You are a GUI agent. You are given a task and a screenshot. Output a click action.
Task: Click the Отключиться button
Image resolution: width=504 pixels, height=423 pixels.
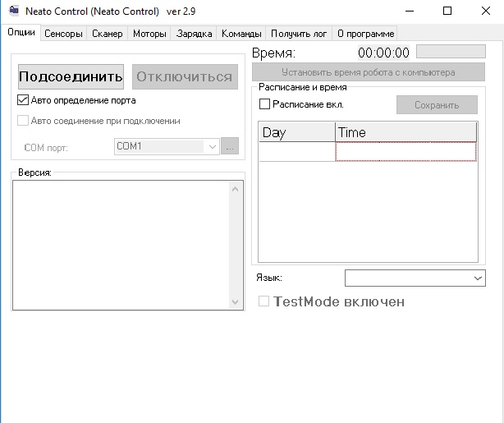click(185, 76)
